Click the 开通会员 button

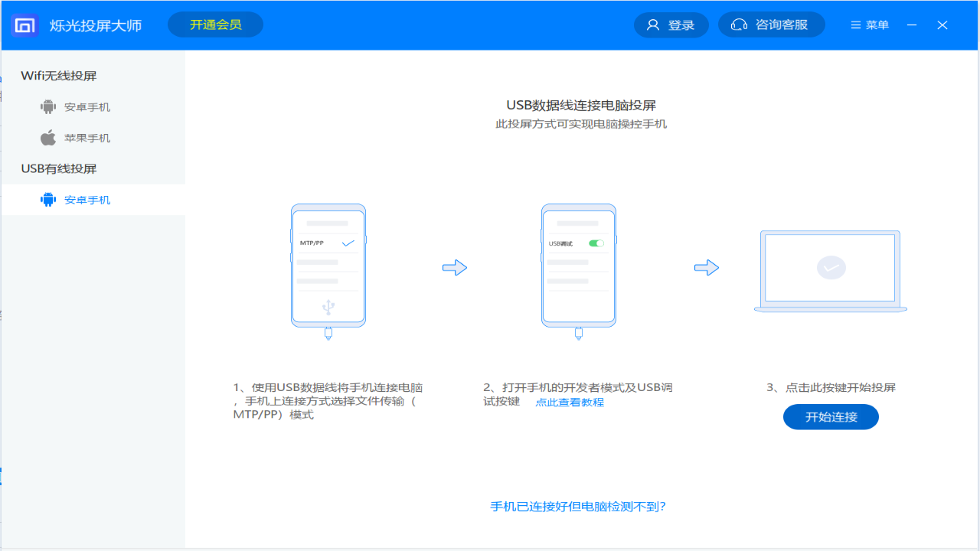click(215, 24)
